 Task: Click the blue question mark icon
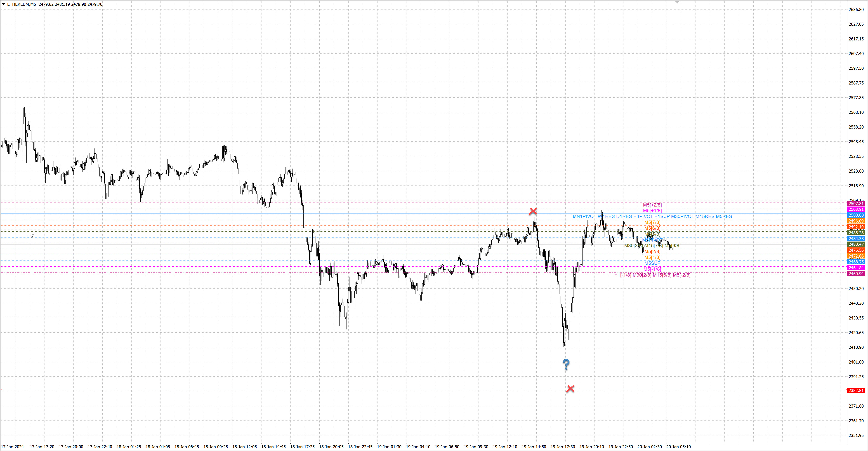click(x=566, y=364)
